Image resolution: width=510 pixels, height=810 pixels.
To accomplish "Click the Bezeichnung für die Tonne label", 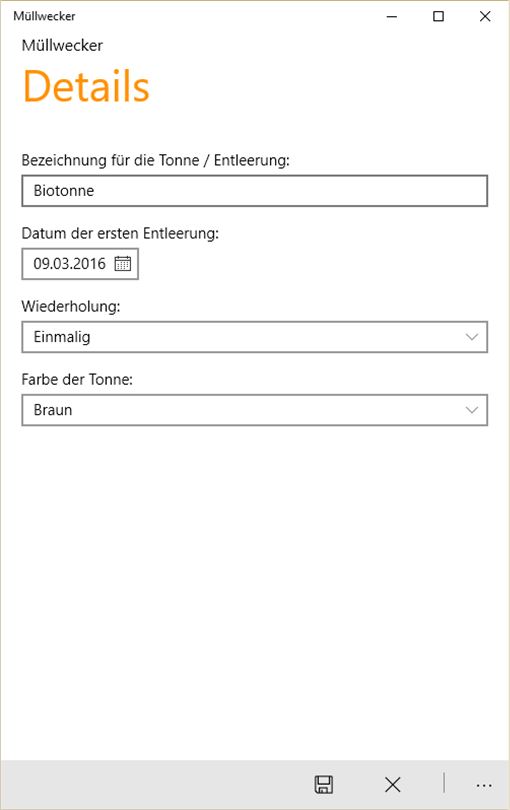I will click(x=156, y=161).
